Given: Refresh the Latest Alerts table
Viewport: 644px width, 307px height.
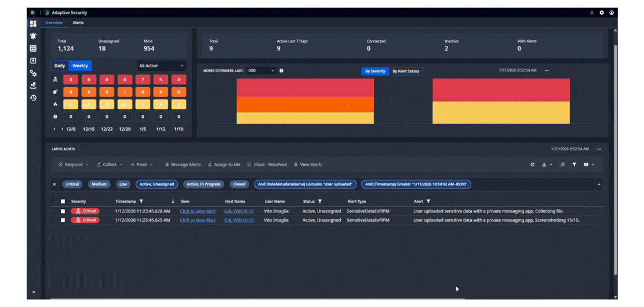Looking at the screenshot, I should (x=532, y=164).
